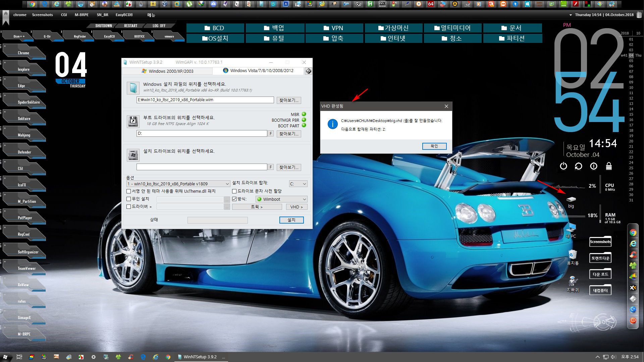Click WinNTSetup 3.9.2 taskbar button
This screenshot has width=644, height=362.
click(x=201, y=357)
